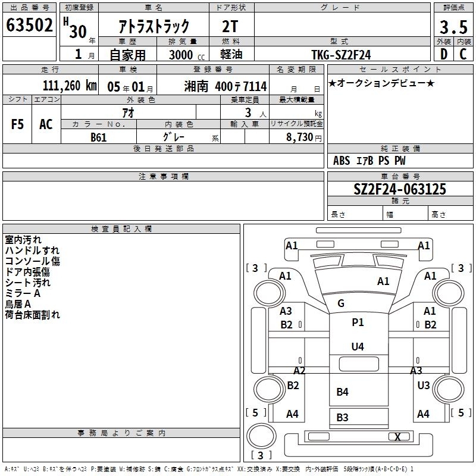Click the 荷台床面割れ inspector note
The width and height of the screenshot is (476, 476).
coord(33,315)
